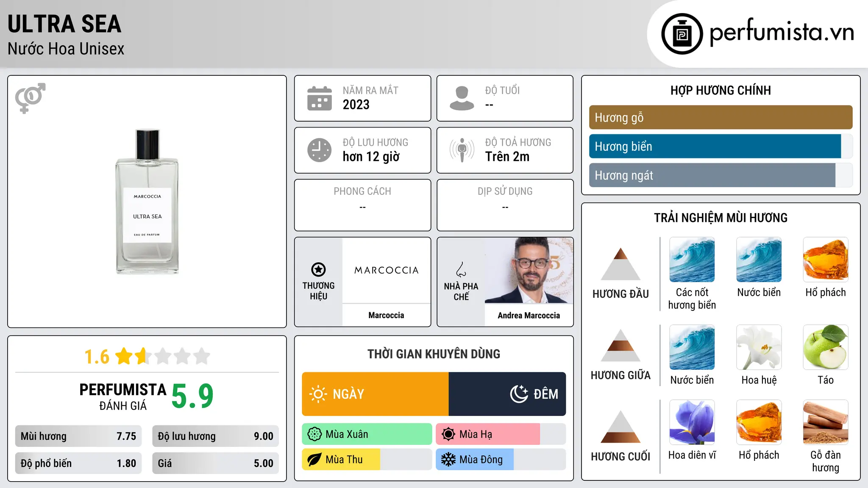Click the pyramid icon above Hương cuối
The image size is (868, 488).
620,427
